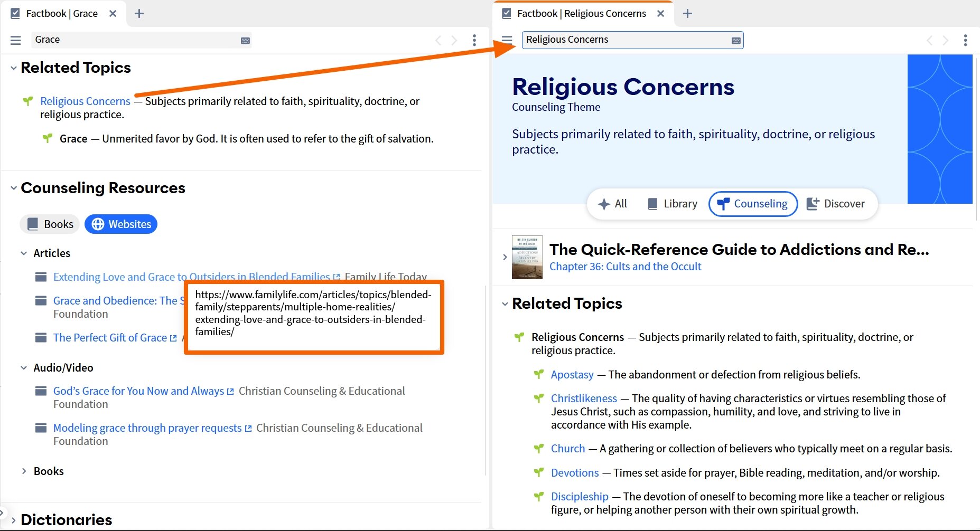
Task: Expand the Books subsection under Counseling Resources
Action: pos(23,471)
